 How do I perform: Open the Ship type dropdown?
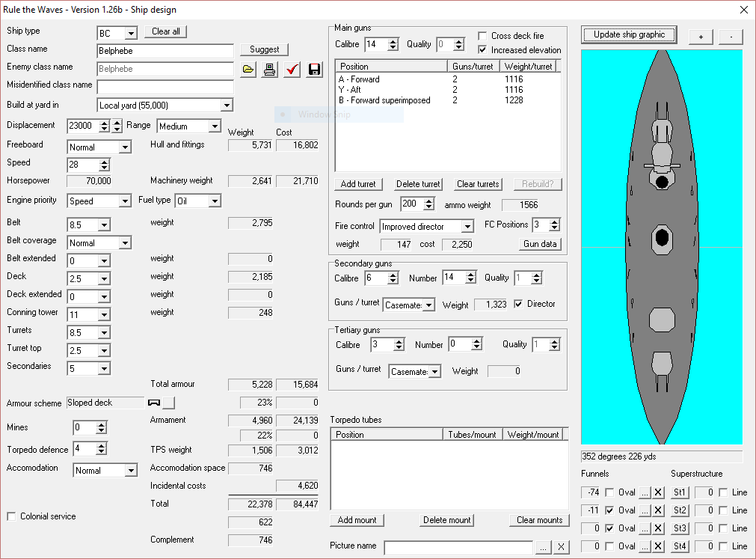(131, 33)
